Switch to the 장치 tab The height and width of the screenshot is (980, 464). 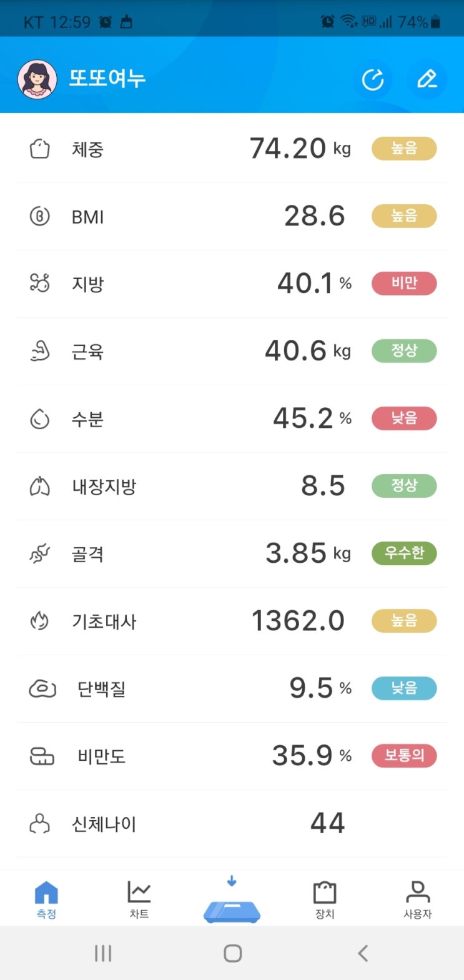(325, 899)
